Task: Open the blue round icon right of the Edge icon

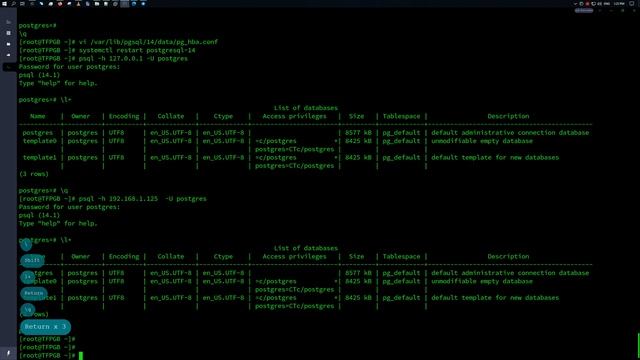Action: (143, 4)
